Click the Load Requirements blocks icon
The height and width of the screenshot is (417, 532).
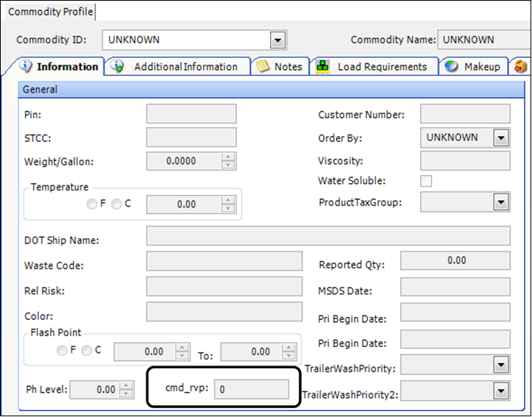click(323, 66)
